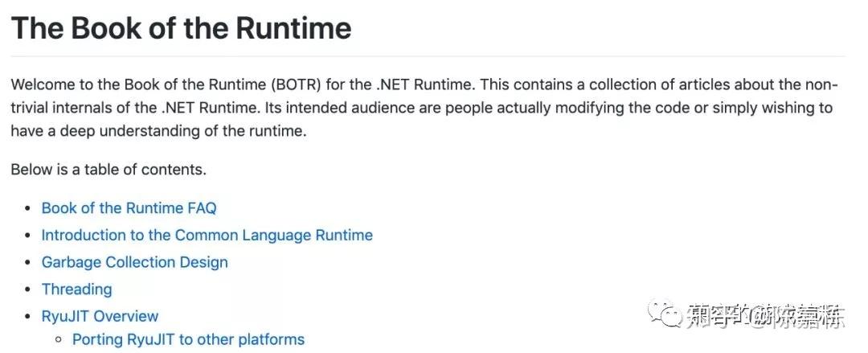Open Introduction to the Common Language Runtime
This screenshot has height=353, width=868.
tap(207, 236)
